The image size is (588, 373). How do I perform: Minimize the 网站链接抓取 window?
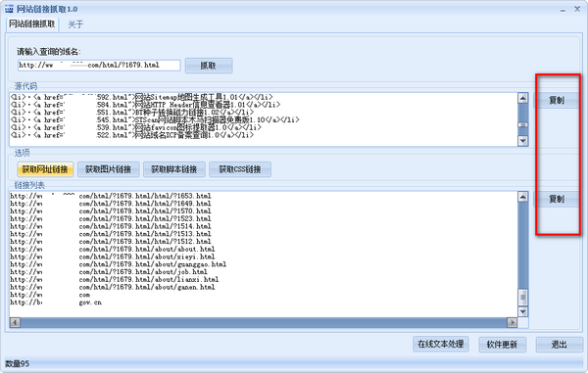(x=563, y=10)
